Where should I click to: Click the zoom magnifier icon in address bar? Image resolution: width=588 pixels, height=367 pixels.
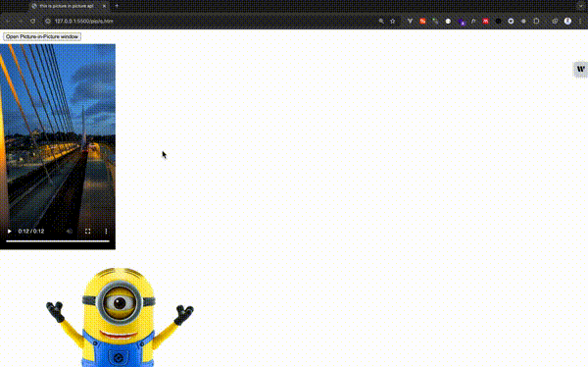(381, 21)
